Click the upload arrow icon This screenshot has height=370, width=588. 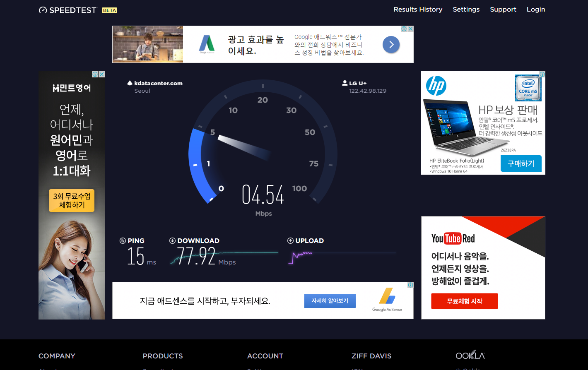pyautogui.click(x=290, y=240)
